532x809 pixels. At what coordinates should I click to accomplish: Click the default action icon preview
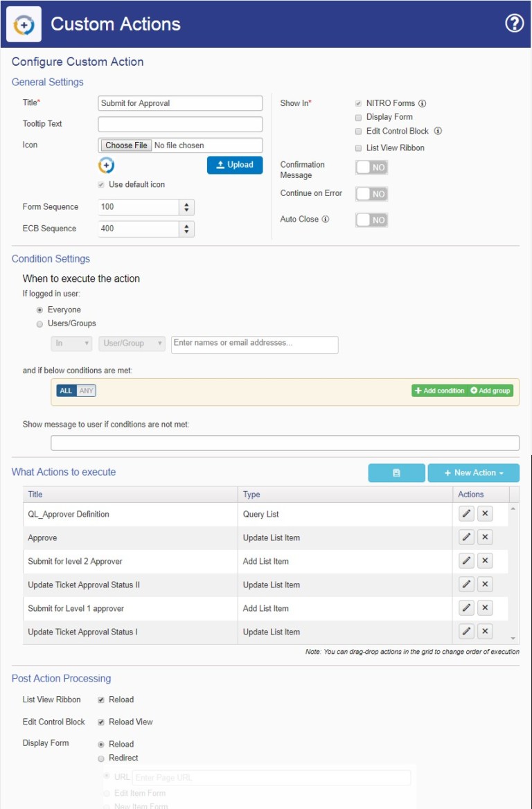pos(105,166)
